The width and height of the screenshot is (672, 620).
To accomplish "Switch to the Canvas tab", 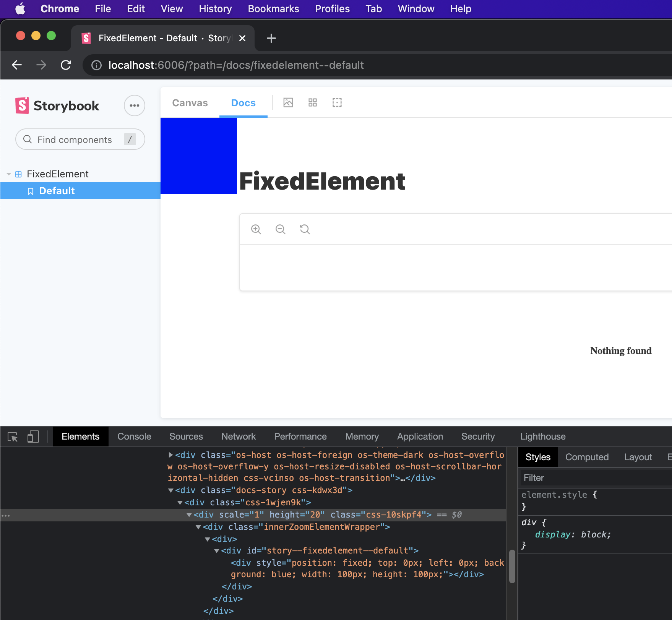I will (x=190, y=103).
